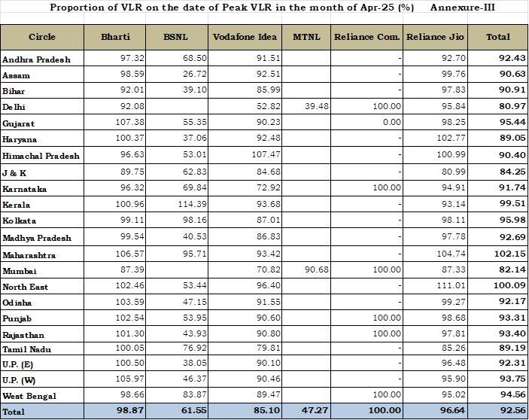Click the BSNL column header
This screenshot has height=420, width=529.
point(177,37)
